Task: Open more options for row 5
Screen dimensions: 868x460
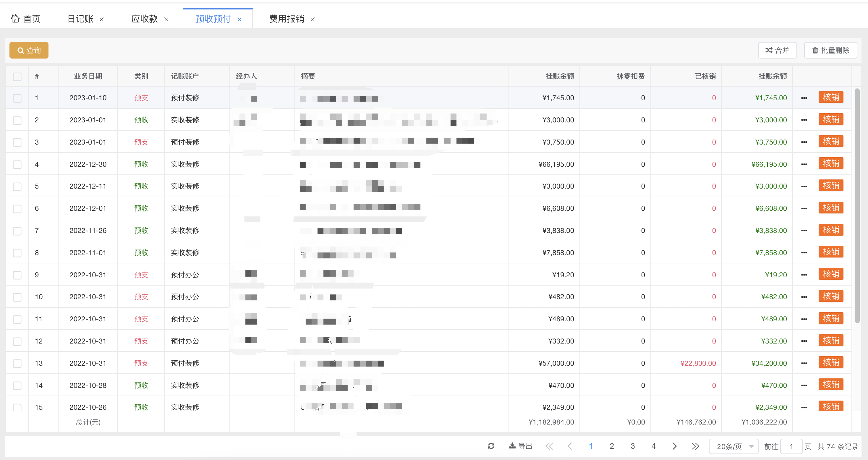Action: tap(804, 186)
